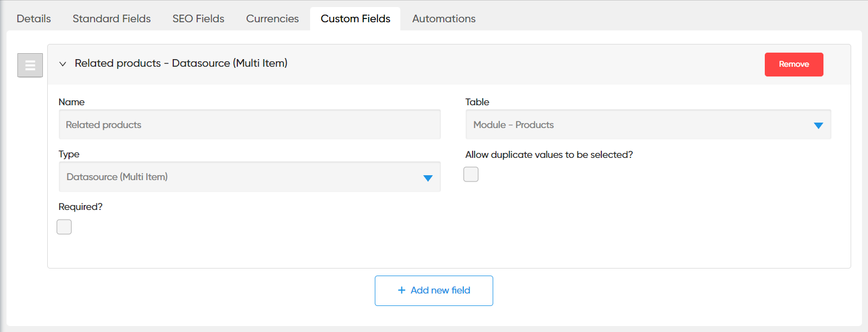Focus the Name input field
This screenshot has width=868, height=332.
[x=249, y=125]
